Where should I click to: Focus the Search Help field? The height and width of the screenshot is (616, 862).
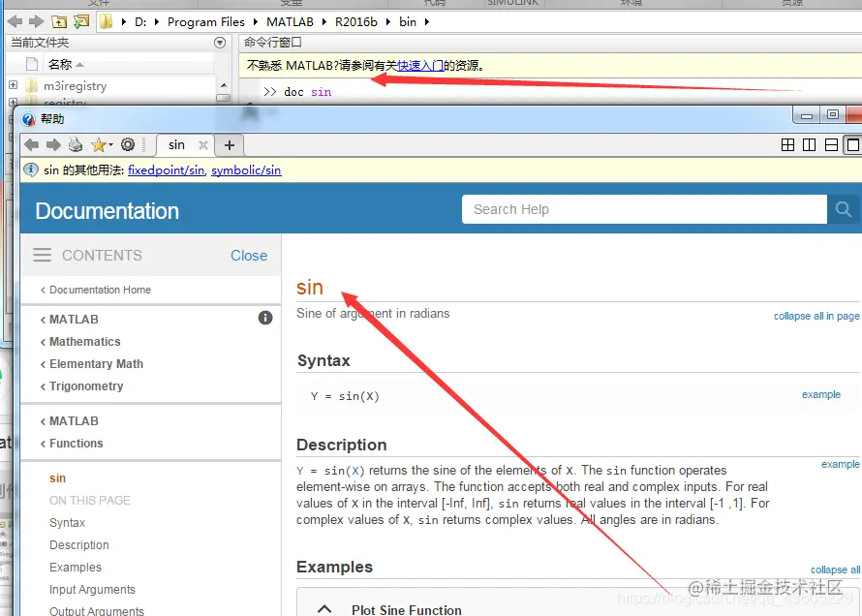(644, 209)
